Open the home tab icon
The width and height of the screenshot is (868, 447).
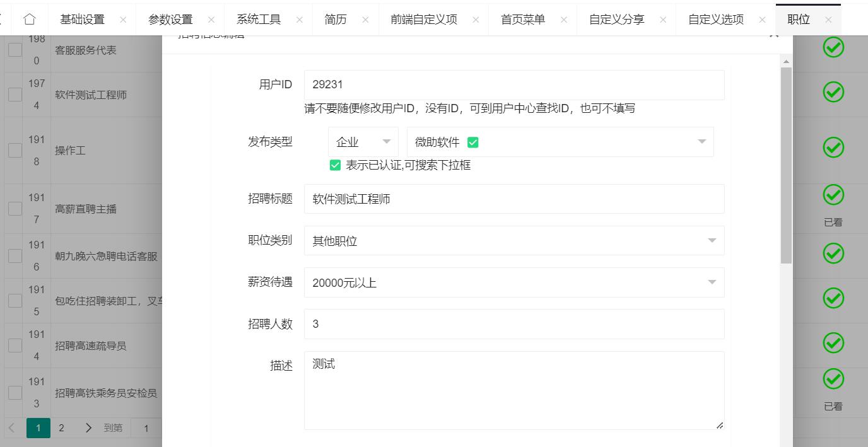(29, 20)
